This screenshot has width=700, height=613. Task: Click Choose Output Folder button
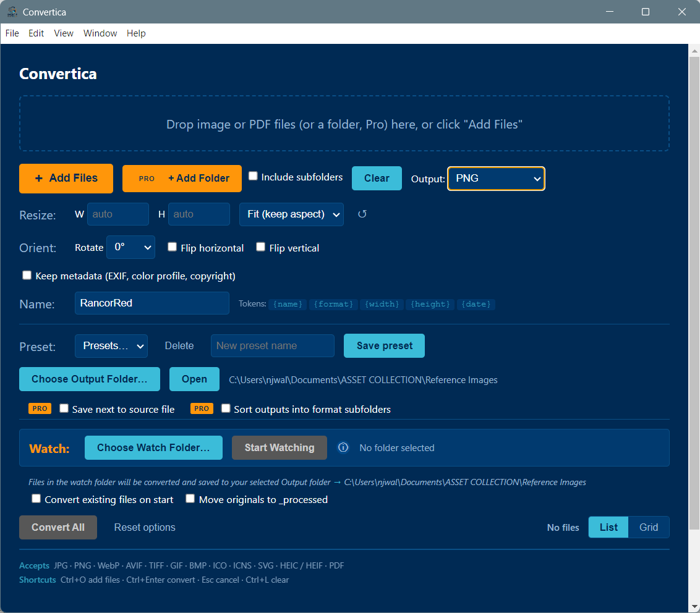(x=90, y=379)
